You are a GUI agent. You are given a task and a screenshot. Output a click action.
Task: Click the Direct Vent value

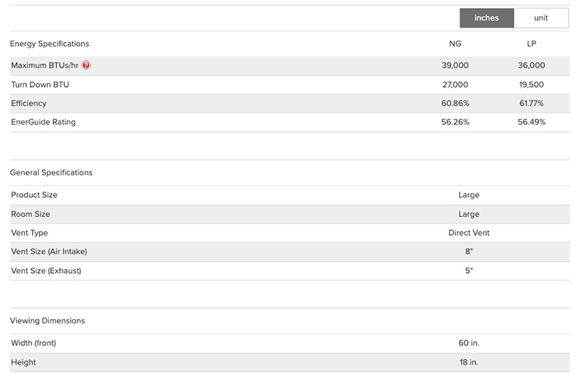point(469,233)
